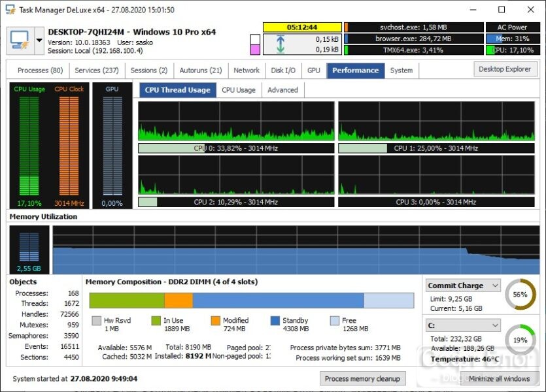Open the Advanced sub-tab
The width and height of the screenshot is (546, 392).
pyautogui.click(x=282, y=90)
